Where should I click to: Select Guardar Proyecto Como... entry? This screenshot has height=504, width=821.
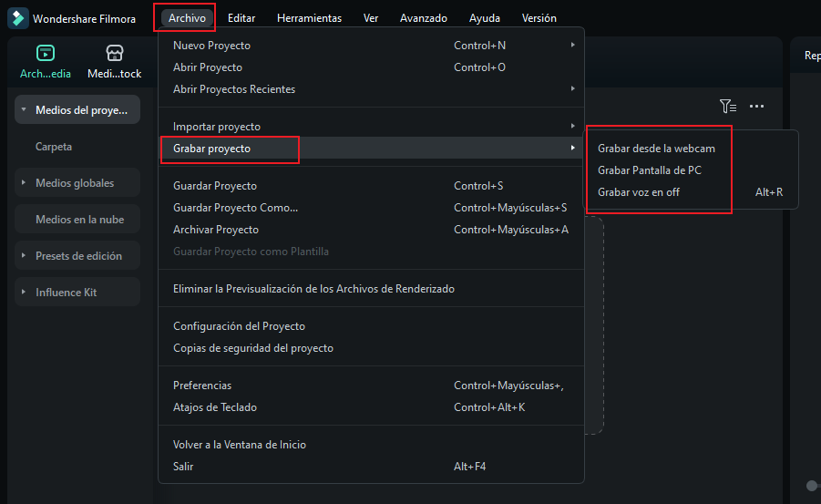[371, 208]
